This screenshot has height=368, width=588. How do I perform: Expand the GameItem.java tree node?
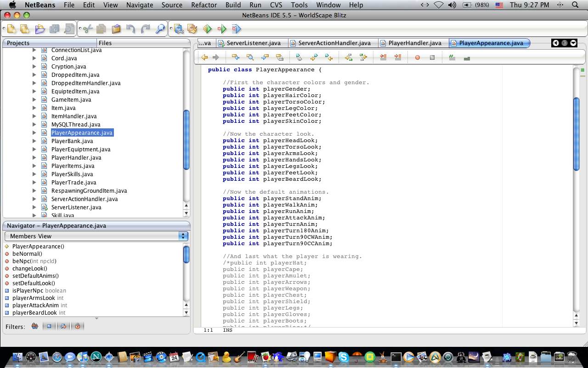tap(34, 99)
